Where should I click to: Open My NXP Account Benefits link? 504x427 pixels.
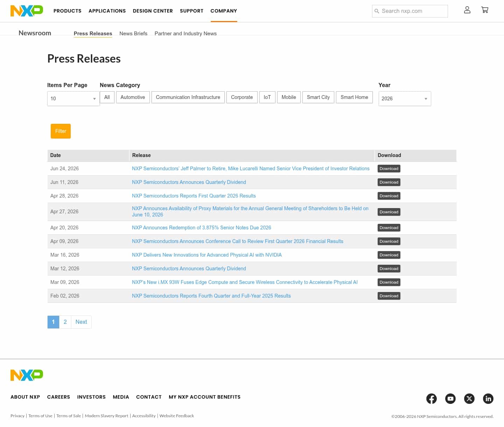[x=204, y=397]
